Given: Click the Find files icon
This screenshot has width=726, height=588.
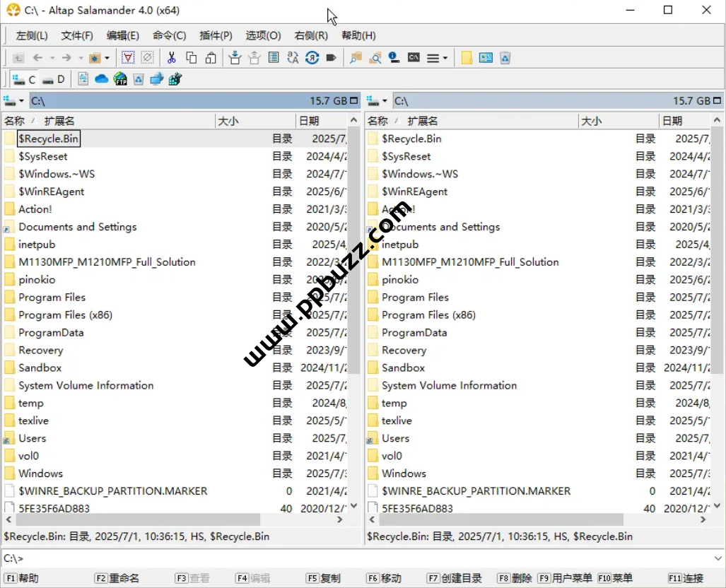Looking at the screenshot, I should tap(356, 58).
